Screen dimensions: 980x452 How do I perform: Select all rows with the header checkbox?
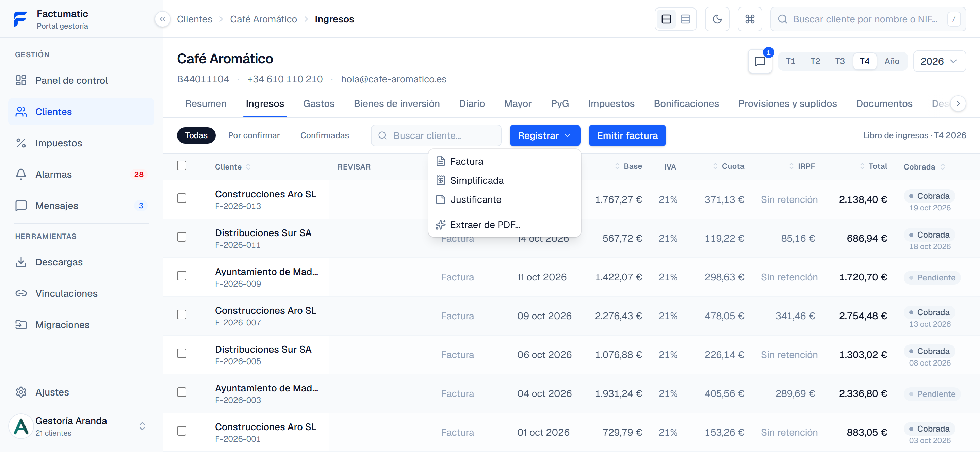(181, 165)
